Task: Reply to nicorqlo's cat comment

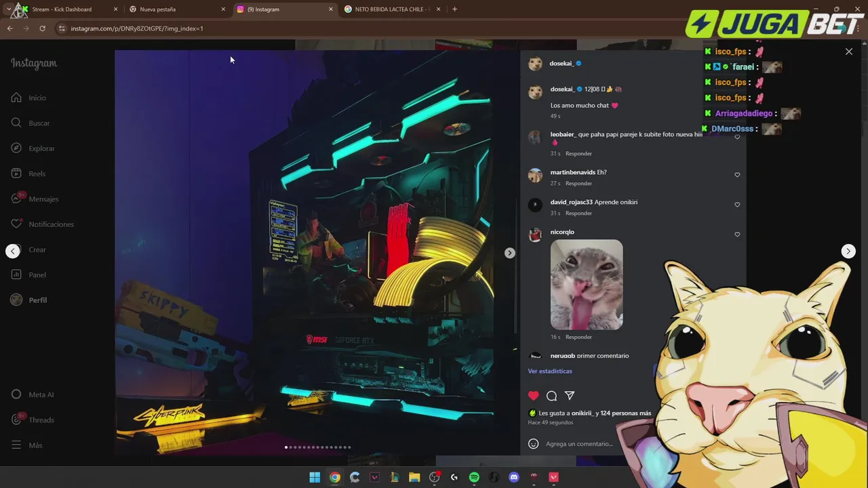Action: coord(578,337)
